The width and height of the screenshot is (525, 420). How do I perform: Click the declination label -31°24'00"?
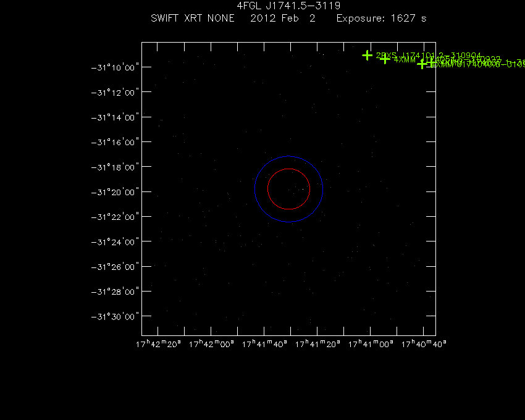[x=115, y=242]
